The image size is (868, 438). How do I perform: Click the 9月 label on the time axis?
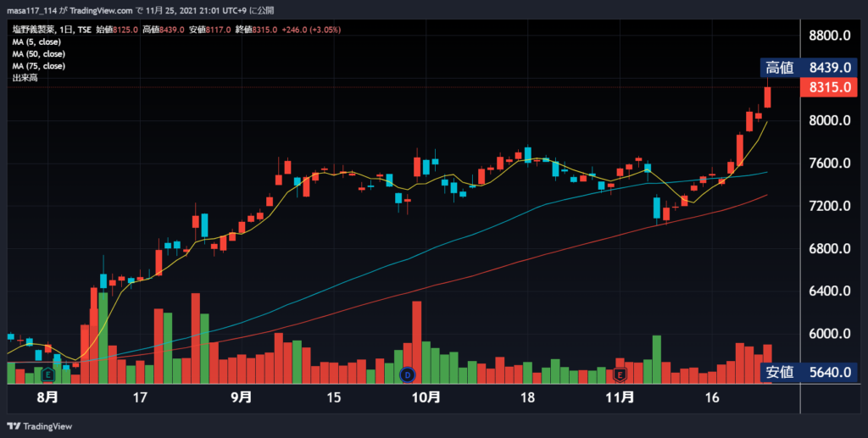tap(242, 397)
